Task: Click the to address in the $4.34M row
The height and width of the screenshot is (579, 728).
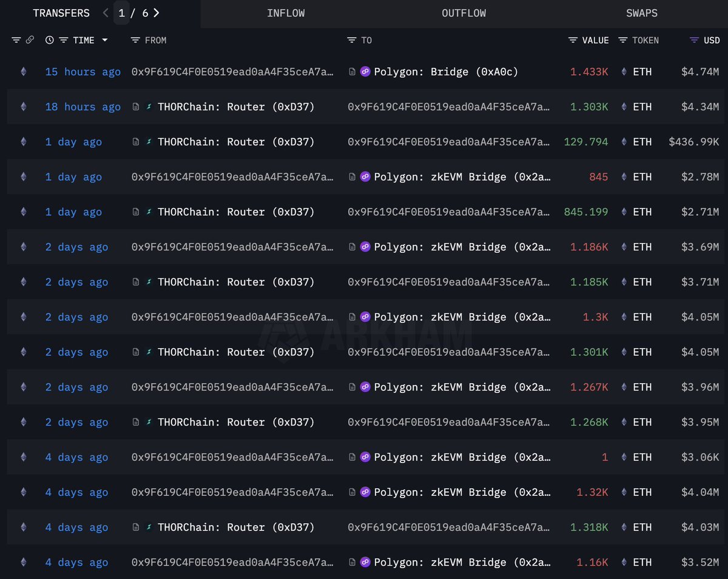Action: pos(449,107)
